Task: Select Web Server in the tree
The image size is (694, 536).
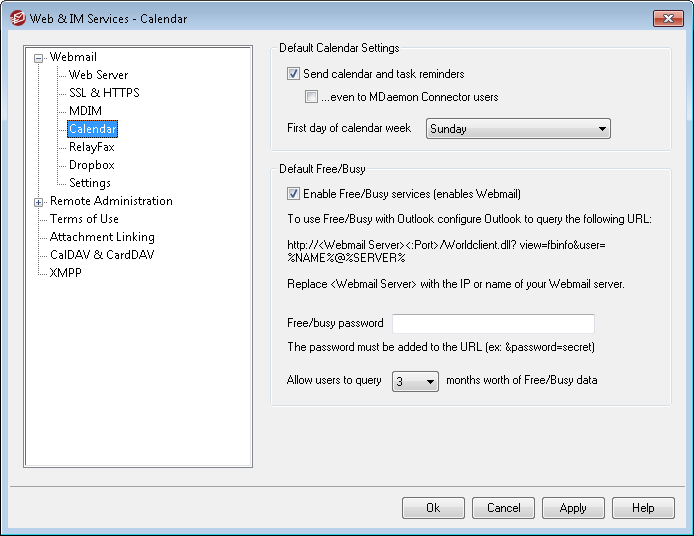Action: click(98, 75)
